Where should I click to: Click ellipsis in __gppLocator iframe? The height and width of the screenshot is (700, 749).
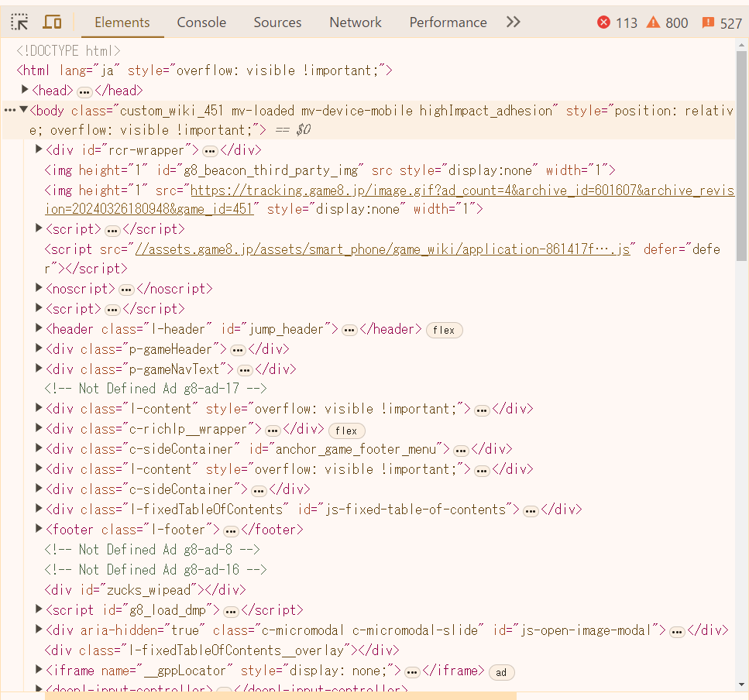tap(412, 672)
